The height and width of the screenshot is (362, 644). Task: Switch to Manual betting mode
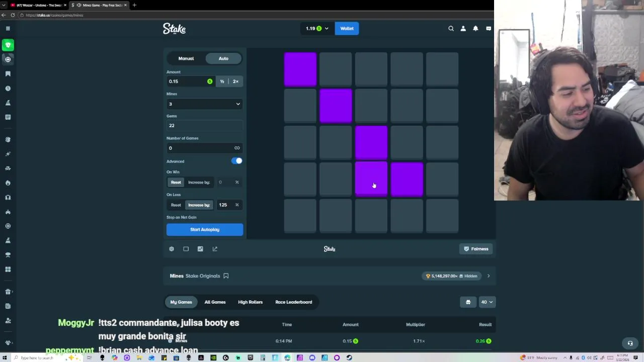[x=186, y=58]
